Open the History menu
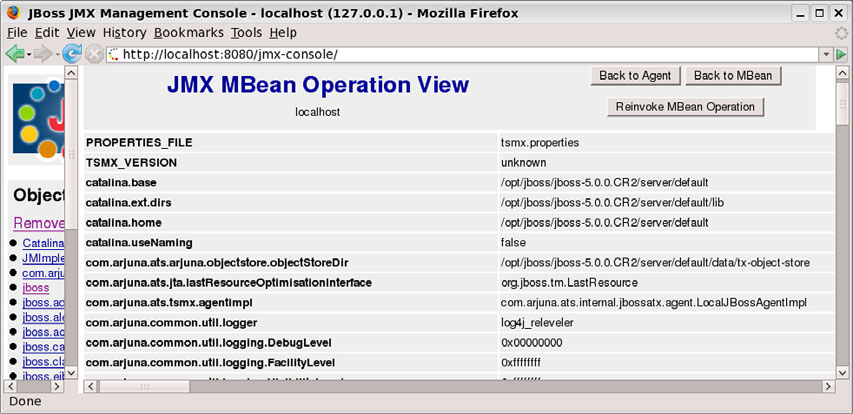The image size is (853, 414). click(124, 32)
